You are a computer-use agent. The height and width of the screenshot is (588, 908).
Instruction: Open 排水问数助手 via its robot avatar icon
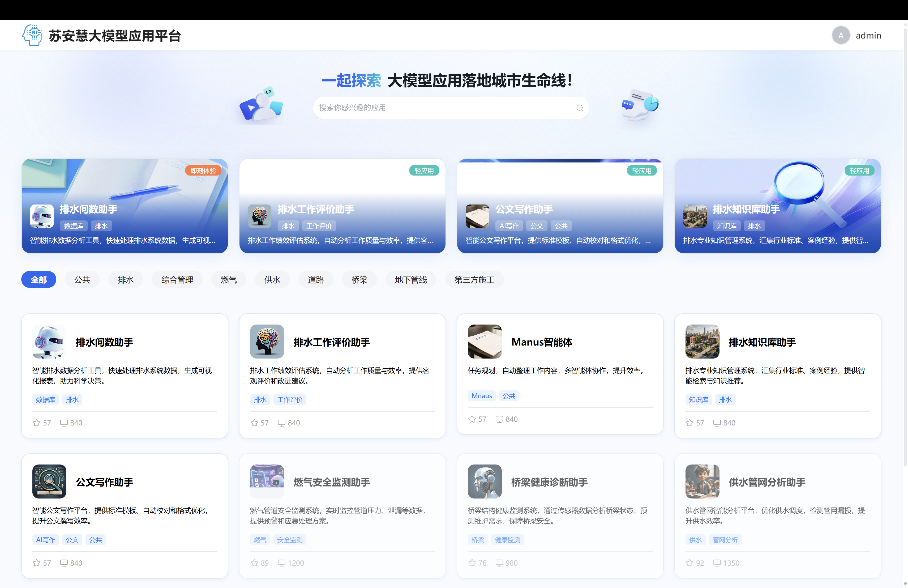point(49,342)
